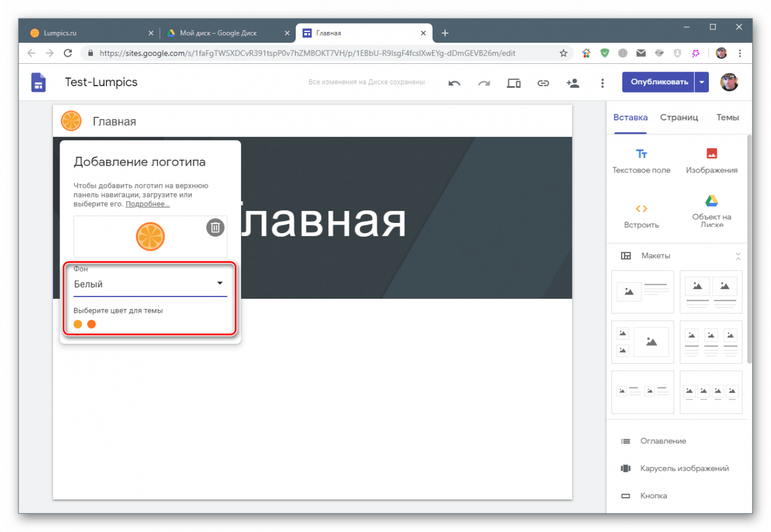Open the three-dot More menu in Sites toolbar
The width and height of the screenshot is (771, 532).
(602, 83)
